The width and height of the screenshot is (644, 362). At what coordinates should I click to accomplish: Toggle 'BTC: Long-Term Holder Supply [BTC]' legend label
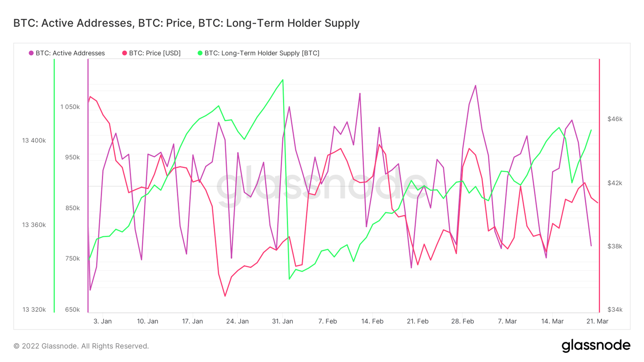pyautogui.click(x=262, y=53)
